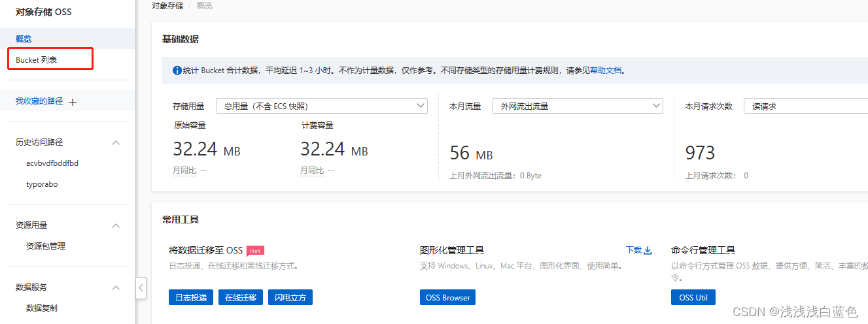868x324 pixels.
Task: Collapse the 历史访问路径 section
Action: coord(116,142)
